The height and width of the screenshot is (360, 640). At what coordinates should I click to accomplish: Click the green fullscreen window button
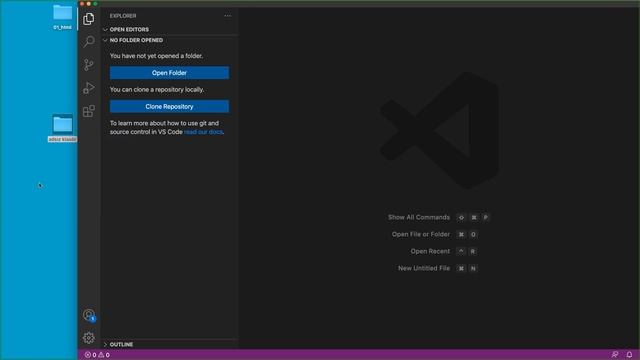(x=95, y=4)
